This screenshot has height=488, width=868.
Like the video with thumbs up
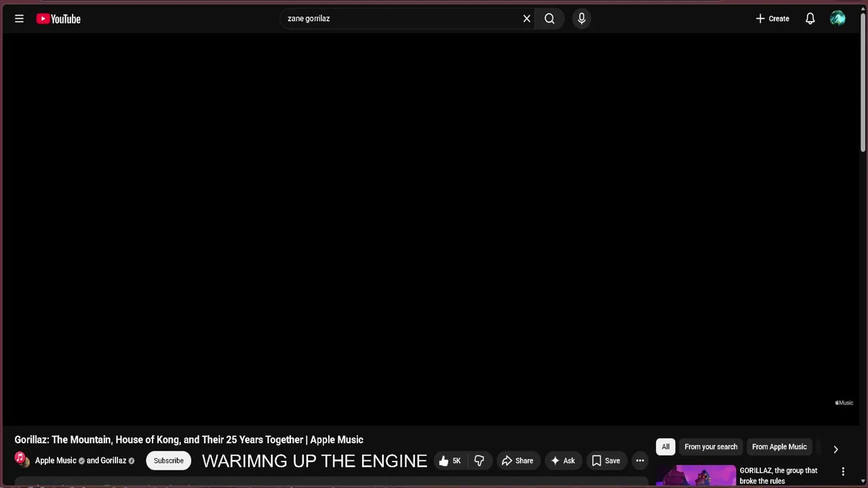[x=450, y=461]
